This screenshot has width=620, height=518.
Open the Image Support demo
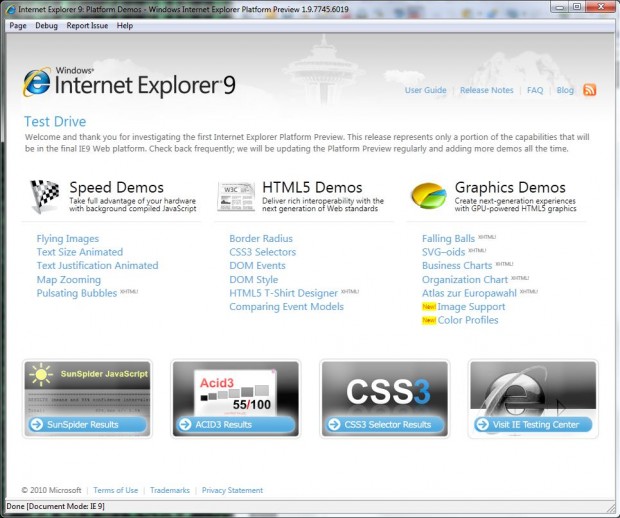pyautogui.click(x=471, y=306)
